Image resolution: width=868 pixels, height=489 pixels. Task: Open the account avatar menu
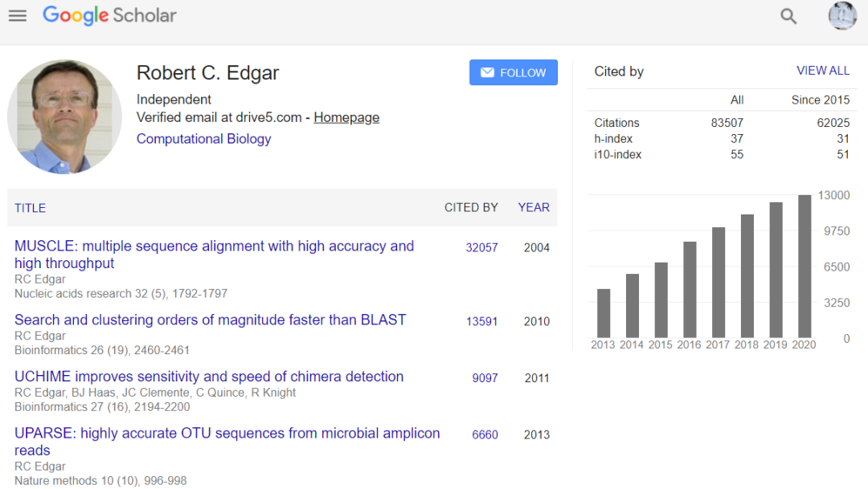tap(842, 16)
